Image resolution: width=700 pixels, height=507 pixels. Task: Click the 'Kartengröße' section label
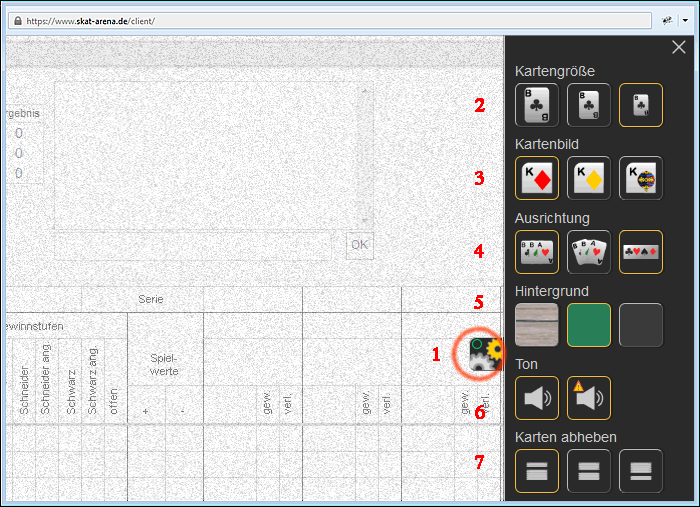click(554, 71)
